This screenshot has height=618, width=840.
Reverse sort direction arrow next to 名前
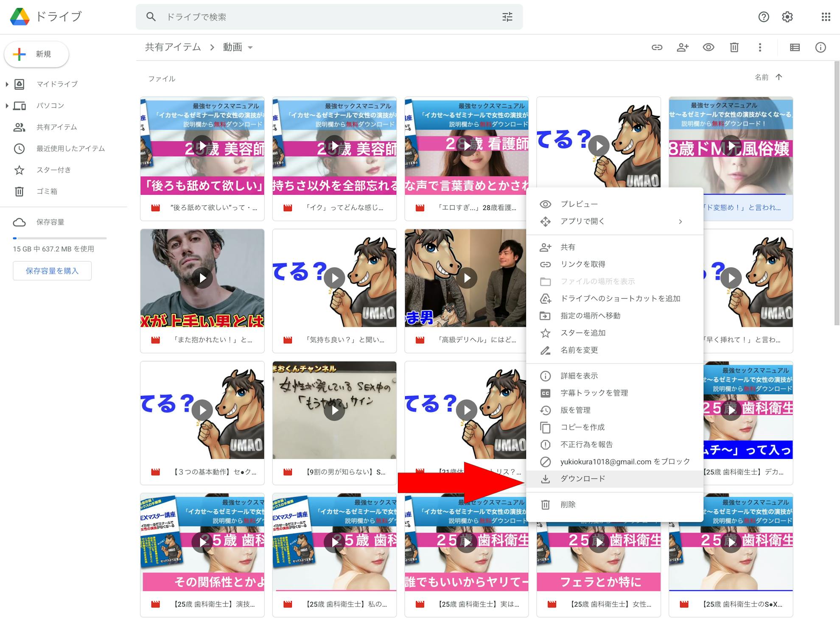(x=779, y=77)
